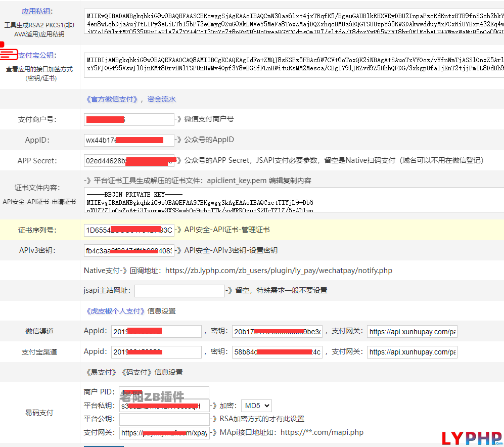This screenshot has height=447, width=504.
Task: Focus the 商户 PID input field
Action: pos(164,392)
